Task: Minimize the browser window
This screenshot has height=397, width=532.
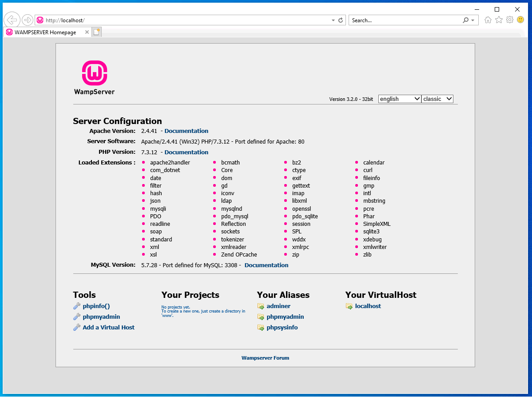Action: point(476,9)
